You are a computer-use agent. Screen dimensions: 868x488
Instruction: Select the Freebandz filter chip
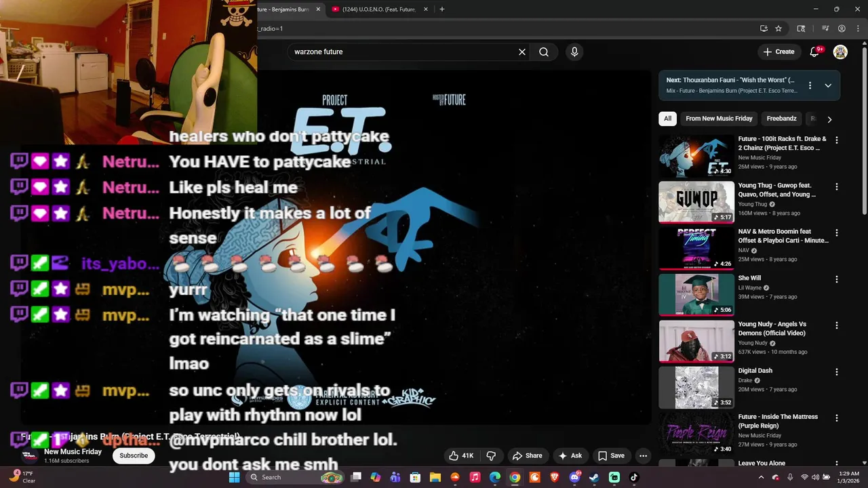781,119
